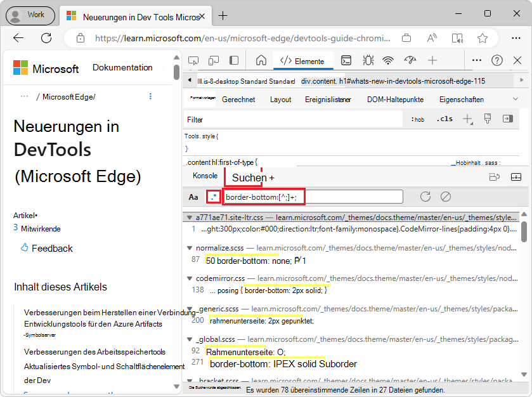
Task: Switch to the Layout tab
Action: click(280, 99)
